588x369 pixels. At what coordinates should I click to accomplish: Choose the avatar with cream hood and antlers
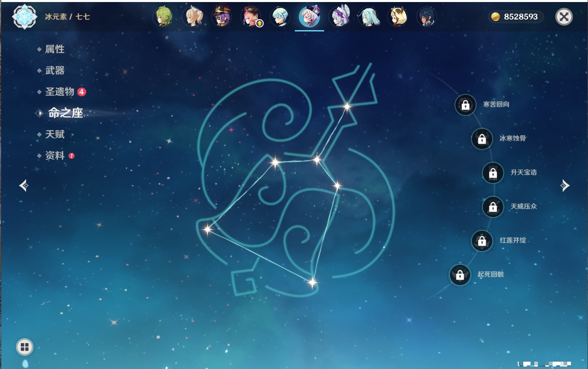398,17
